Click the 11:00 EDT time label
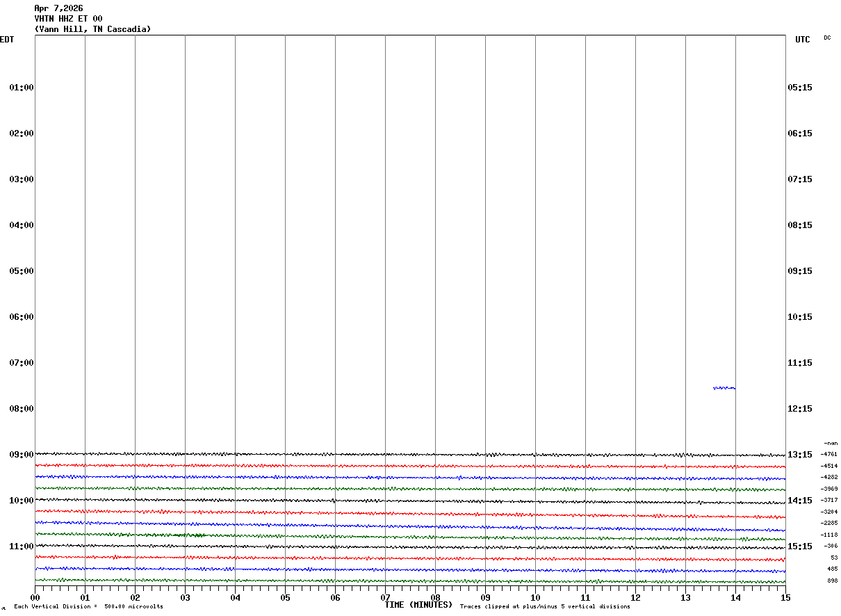 pos(22,546)
